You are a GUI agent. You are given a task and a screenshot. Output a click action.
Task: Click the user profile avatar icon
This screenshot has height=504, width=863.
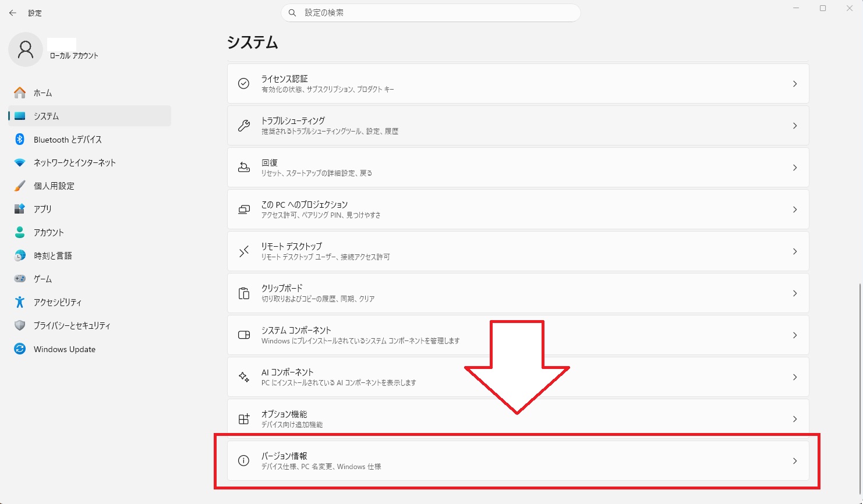click(x=26, y=49)
